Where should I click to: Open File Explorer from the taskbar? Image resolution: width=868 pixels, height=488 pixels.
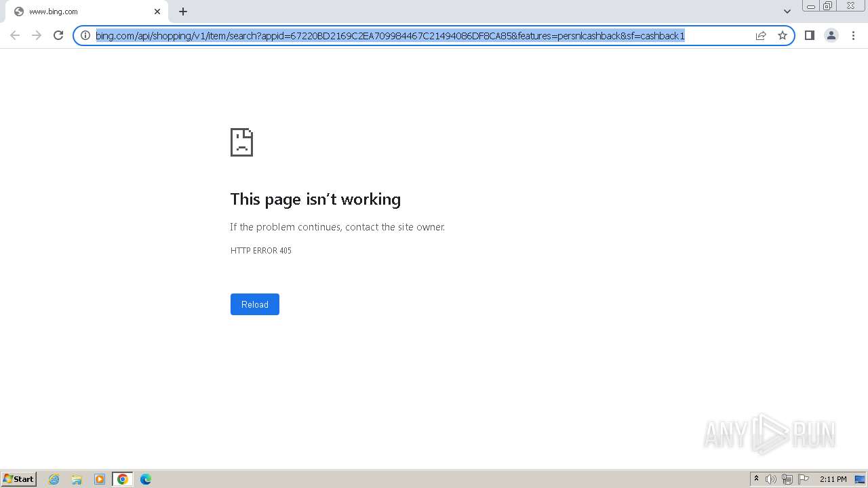click(x=77, y=479)
